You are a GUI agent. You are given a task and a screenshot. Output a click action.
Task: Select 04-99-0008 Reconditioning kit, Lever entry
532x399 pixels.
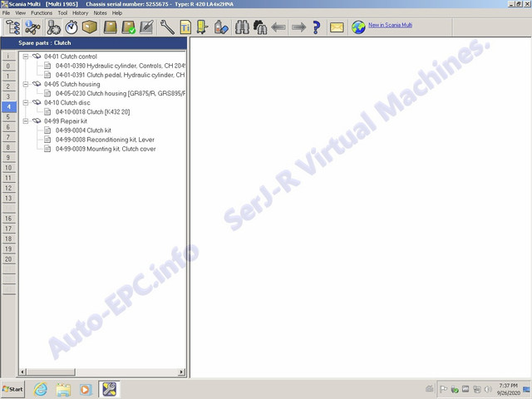click(105, 140)
